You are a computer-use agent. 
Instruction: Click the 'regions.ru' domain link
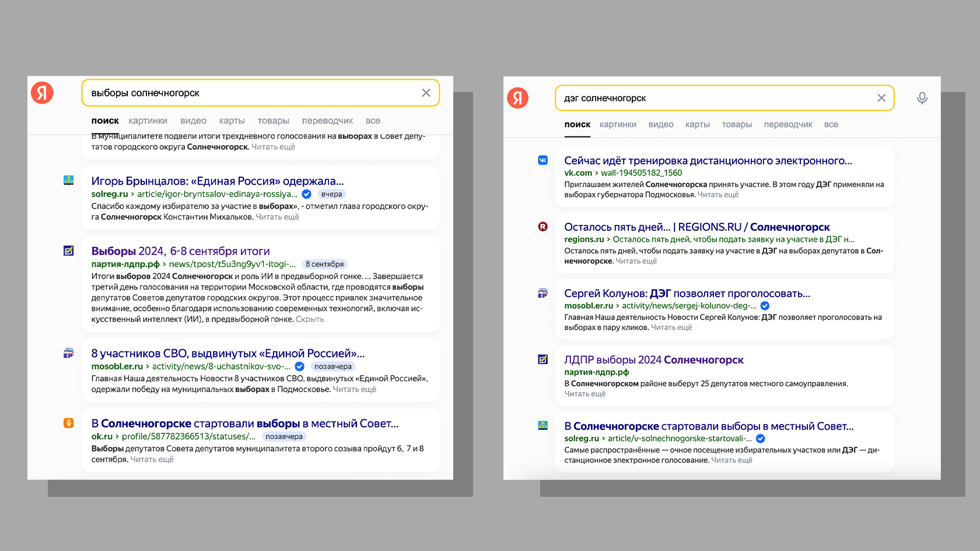point(584,240)
